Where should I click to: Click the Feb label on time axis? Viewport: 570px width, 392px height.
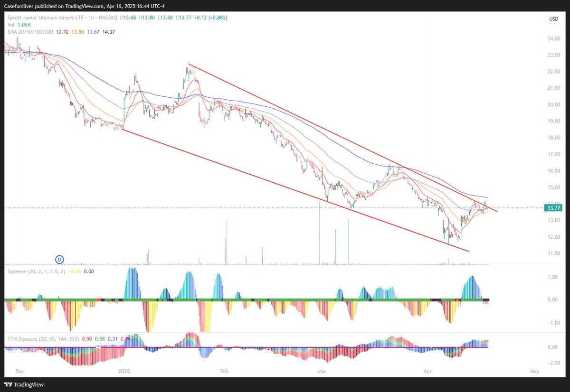tap(225, 372)
